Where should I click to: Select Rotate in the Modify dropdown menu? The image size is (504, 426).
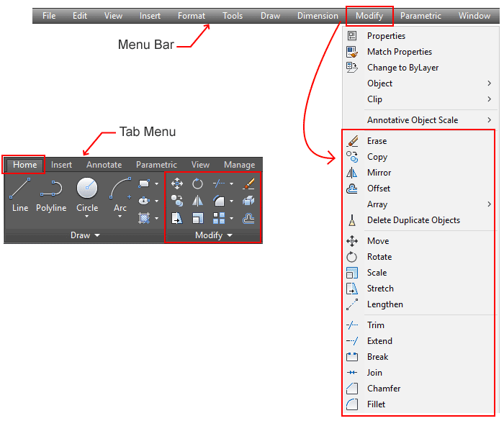point(420,257)
